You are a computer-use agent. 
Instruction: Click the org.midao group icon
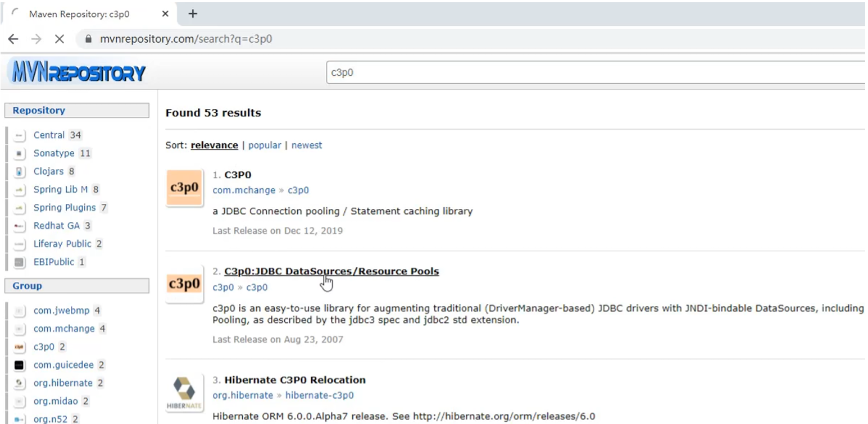tap(20, 401)
